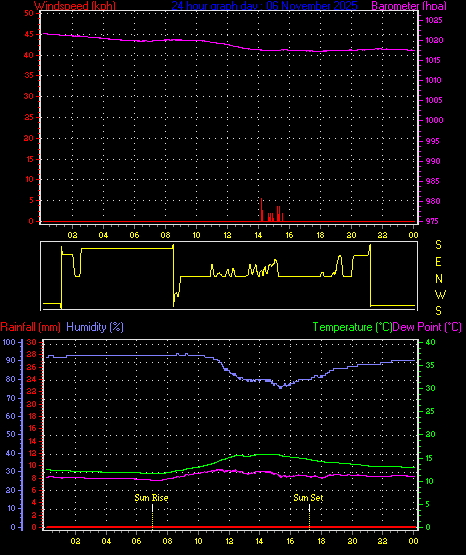Click the 1000 barometer axis value

434,120
